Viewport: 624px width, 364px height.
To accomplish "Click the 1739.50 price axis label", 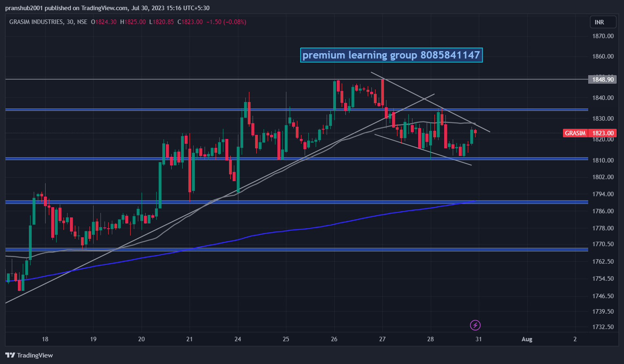I will point(603,311).
